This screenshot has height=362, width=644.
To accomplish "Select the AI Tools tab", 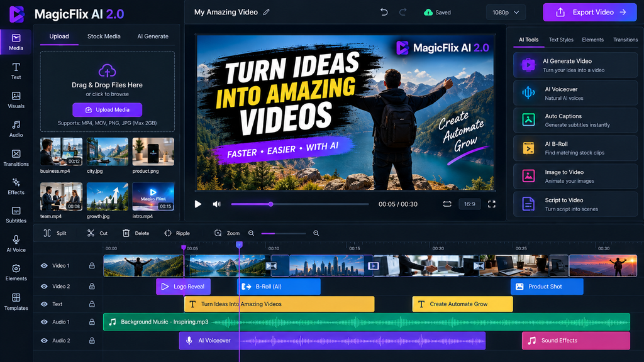I will tap(528, 40).
